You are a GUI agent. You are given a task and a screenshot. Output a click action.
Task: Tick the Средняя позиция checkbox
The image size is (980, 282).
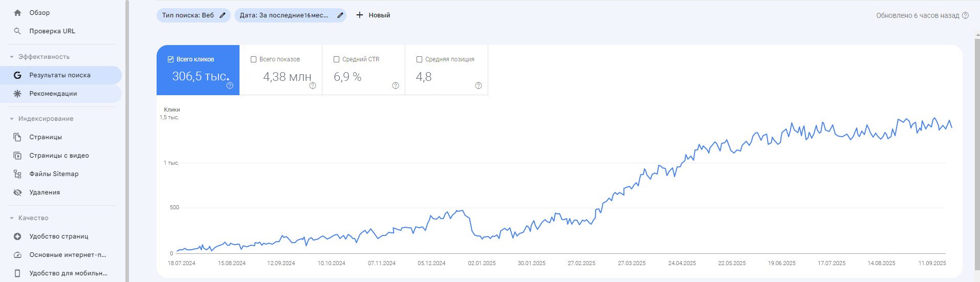point(419,59)
